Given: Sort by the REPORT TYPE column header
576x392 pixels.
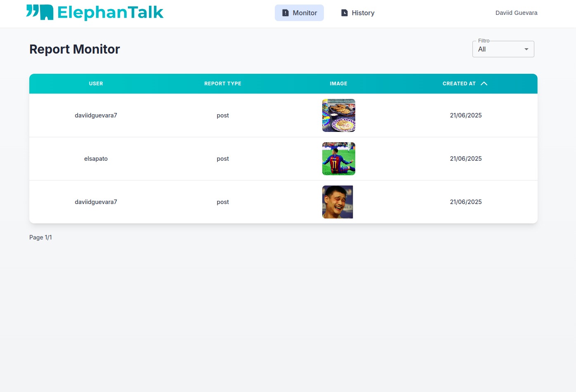Looking at the screenshot, I should tap(222, 84).
